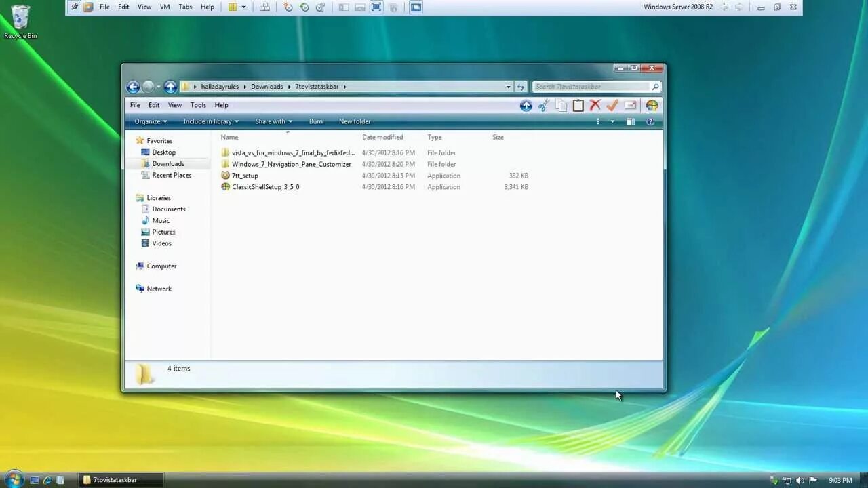Screen dimensions: 868x488
Task: Change view using the view icon button
Action: (x=598, y=121)
